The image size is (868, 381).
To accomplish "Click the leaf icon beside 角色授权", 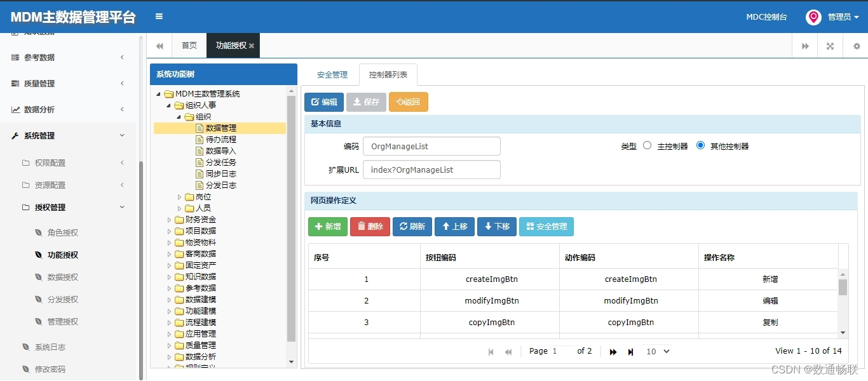I will 39,232.
